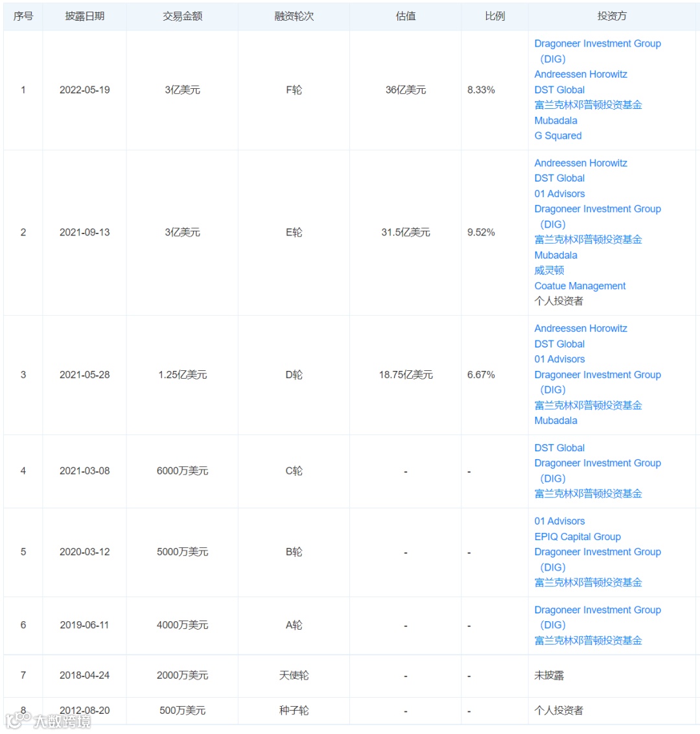The width and height of the screenshot is (700, 734).
Task: Open 01 Advisors link in E轮 row
Action: pos(559,194)
